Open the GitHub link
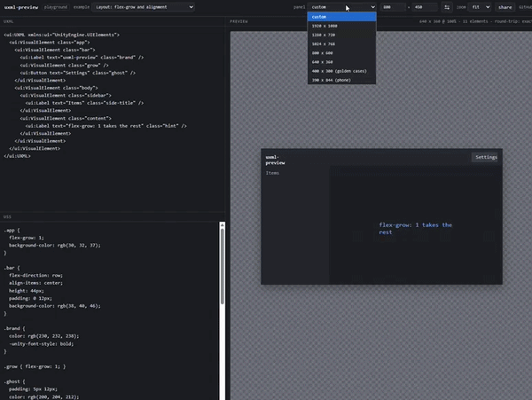This screenshot has width=532, height=400. click(525, 7)
